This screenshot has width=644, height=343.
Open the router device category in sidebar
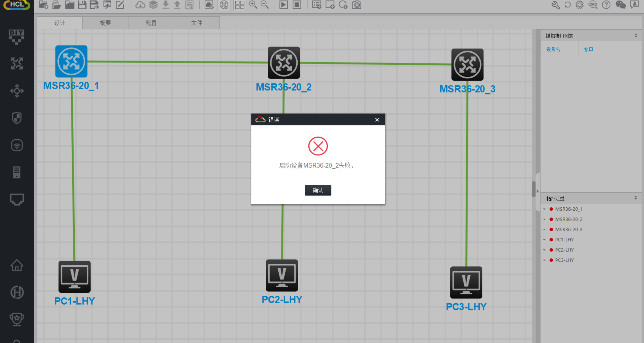click(17, 63)
